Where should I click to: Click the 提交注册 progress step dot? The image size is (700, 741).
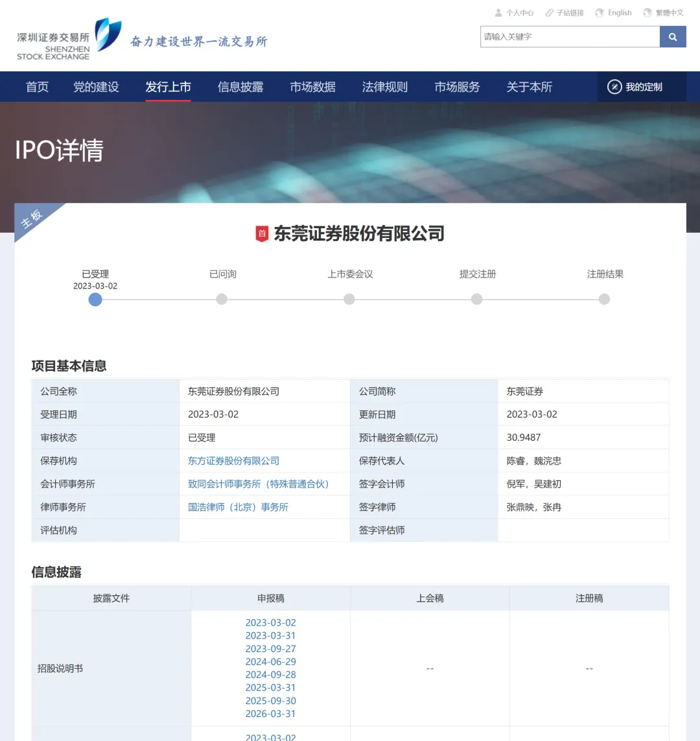tap(476, 299)
